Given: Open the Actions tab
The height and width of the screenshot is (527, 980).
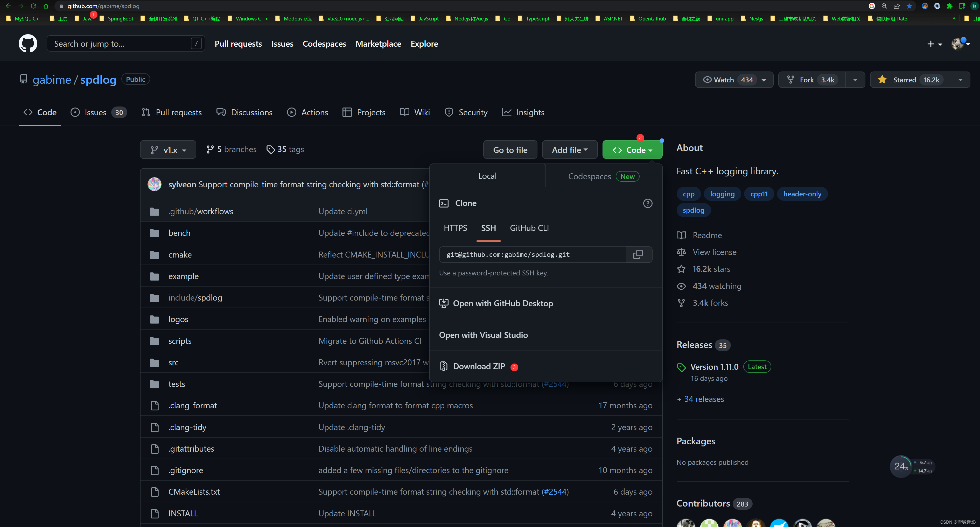Looking at the screenshot, I should click(307, 112).
